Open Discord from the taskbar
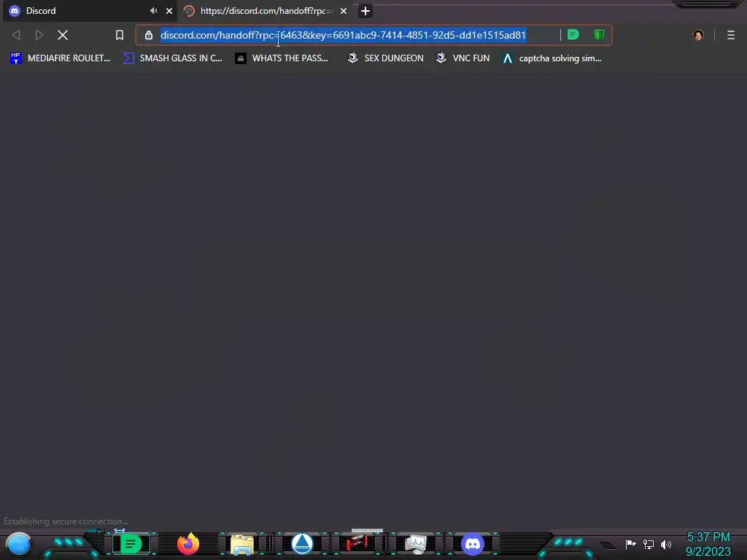The height and width of the screenshot is (560, 747). tap(473, 544)
